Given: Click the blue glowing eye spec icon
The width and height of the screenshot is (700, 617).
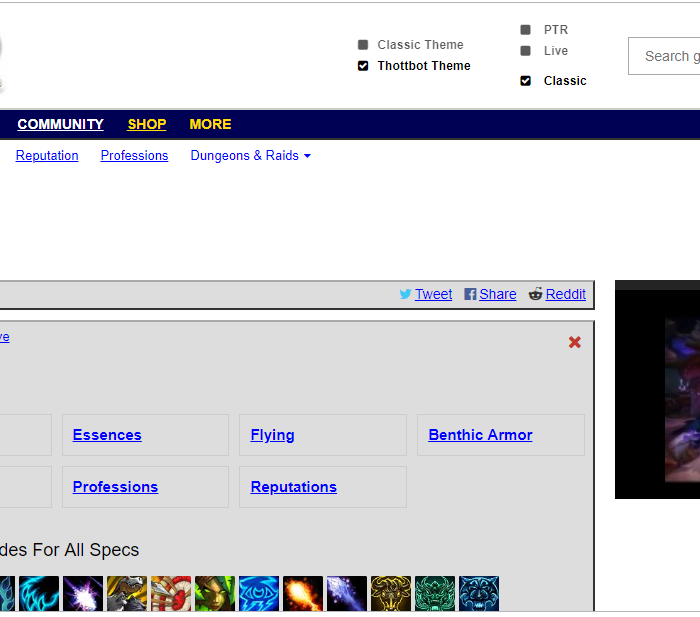Looking at the screenshot, I should coord(258,594).
